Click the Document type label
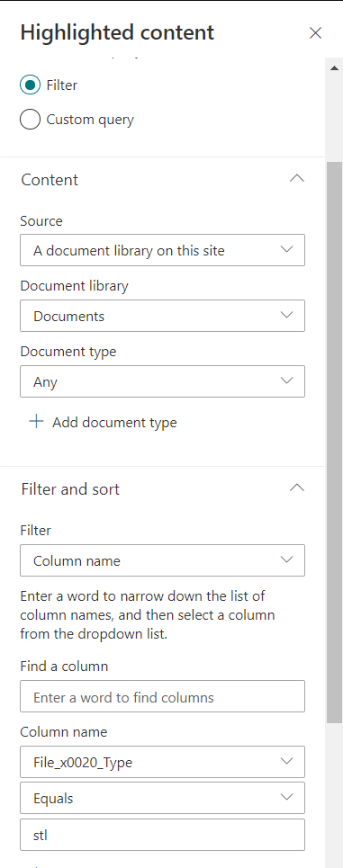Screen dimensions: 343x868 pyautogui.click(x=68, y=352)
